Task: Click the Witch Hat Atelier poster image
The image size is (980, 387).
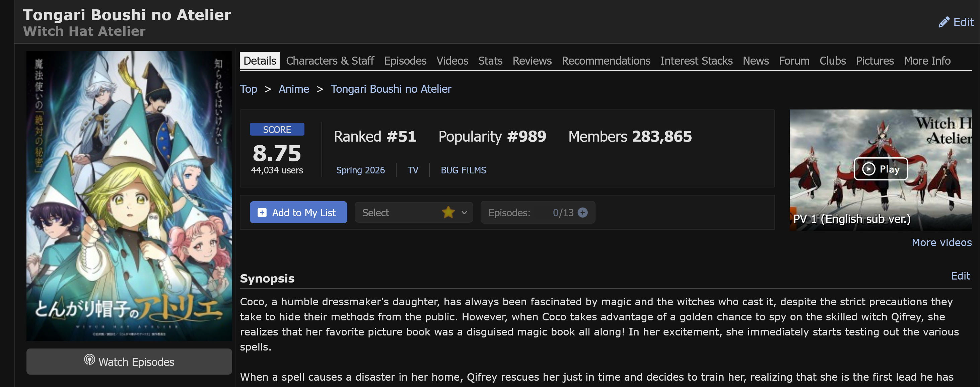Action: (129, 196)
